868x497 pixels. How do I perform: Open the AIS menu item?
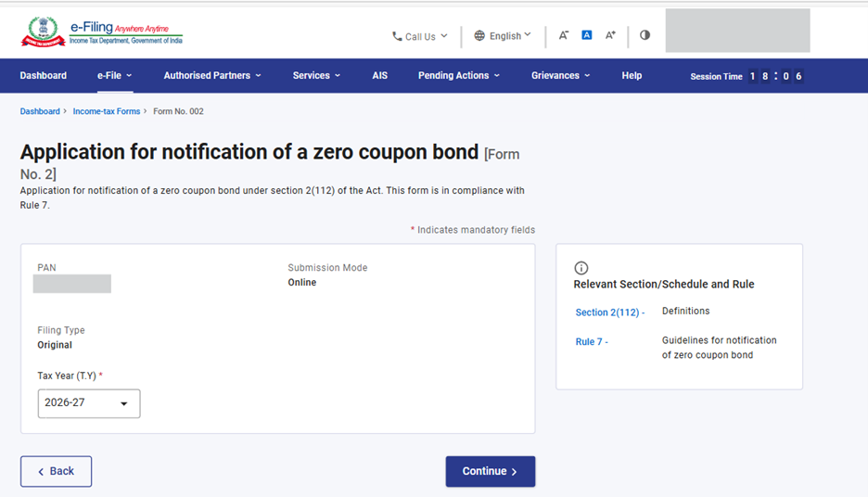[380, 76]
